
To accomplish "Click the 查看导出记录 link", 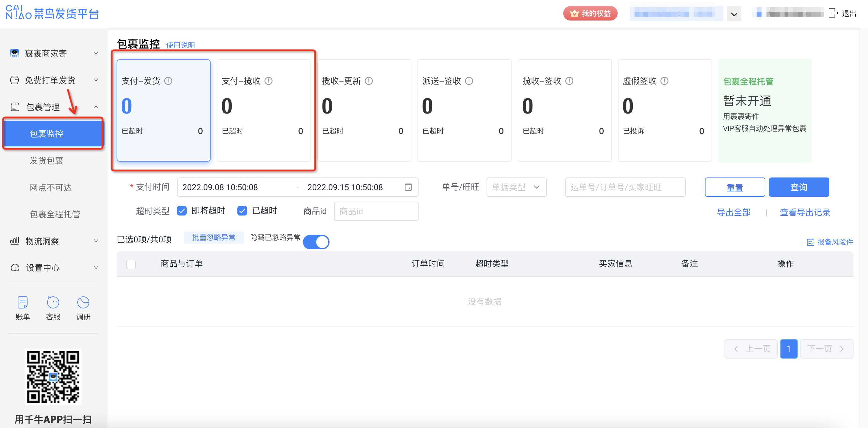I will 805,212.
